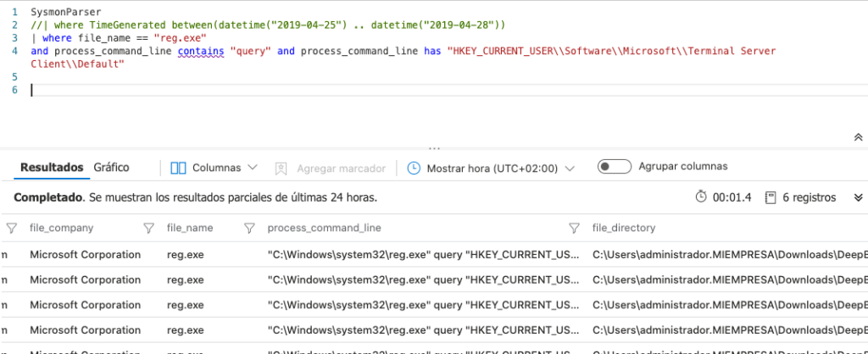This screenshot has height=354, width=868.
Task: Toggle the Agrupar columnas switch
Action: coord(614,167)
